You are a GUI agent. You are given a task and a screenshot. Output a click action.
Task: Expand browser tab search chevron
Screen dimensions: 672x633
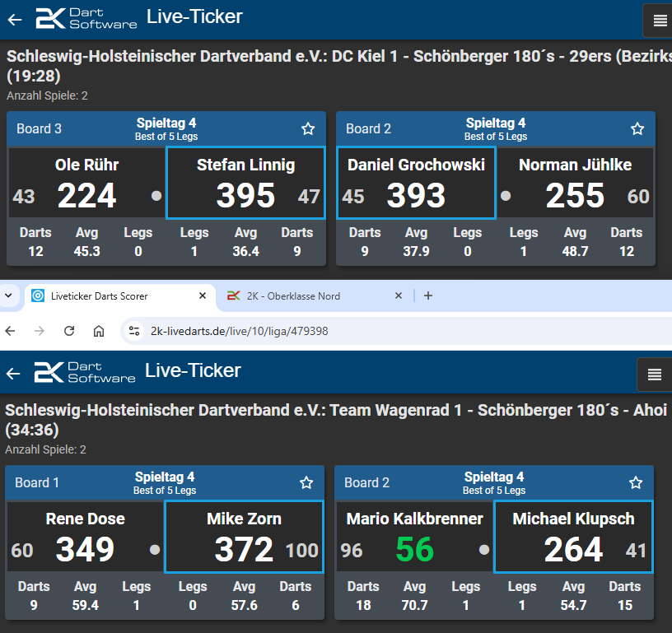coord(8,296)
